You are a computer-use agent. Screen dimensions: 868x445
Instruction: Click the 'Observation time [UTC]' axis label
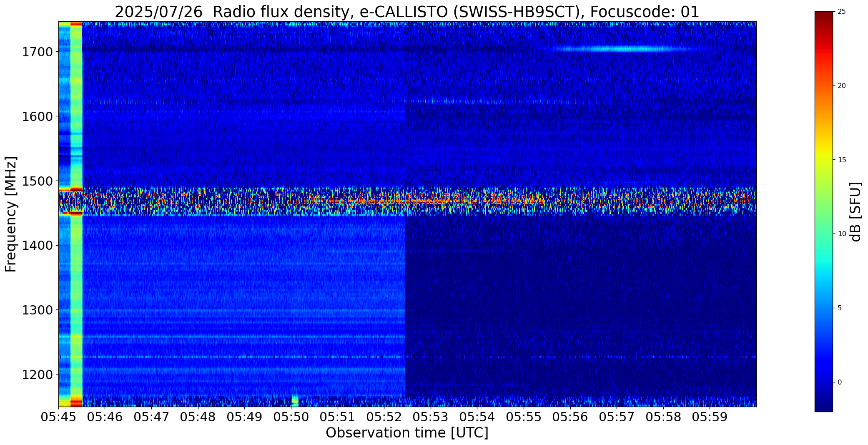[407, 433]
